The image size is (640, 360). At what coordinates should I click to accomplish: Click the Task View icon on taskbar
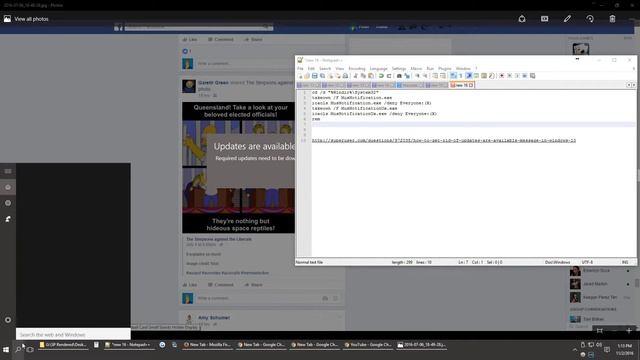pyautogui.click(x=30, y=350)
